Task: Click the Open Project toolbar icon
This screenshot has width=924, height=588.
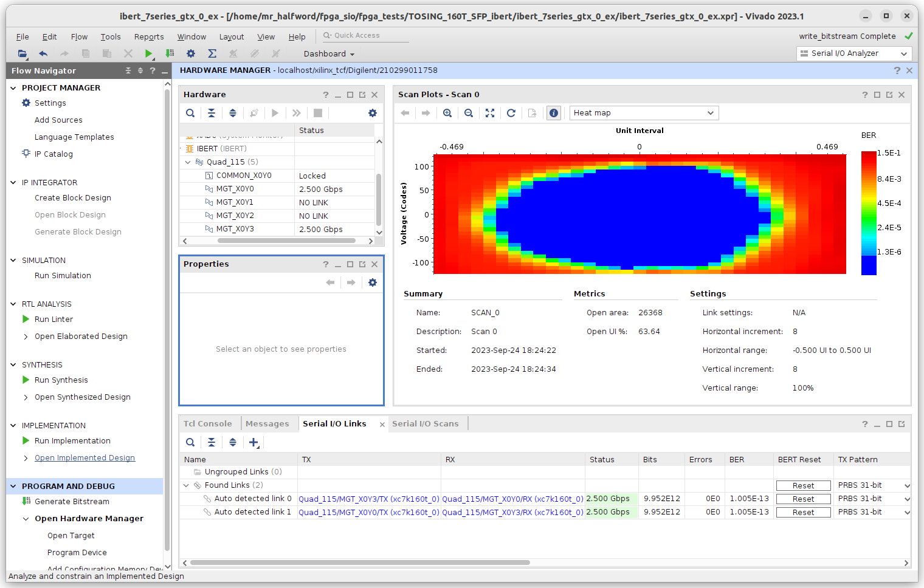Action: [x=22, y=53]
